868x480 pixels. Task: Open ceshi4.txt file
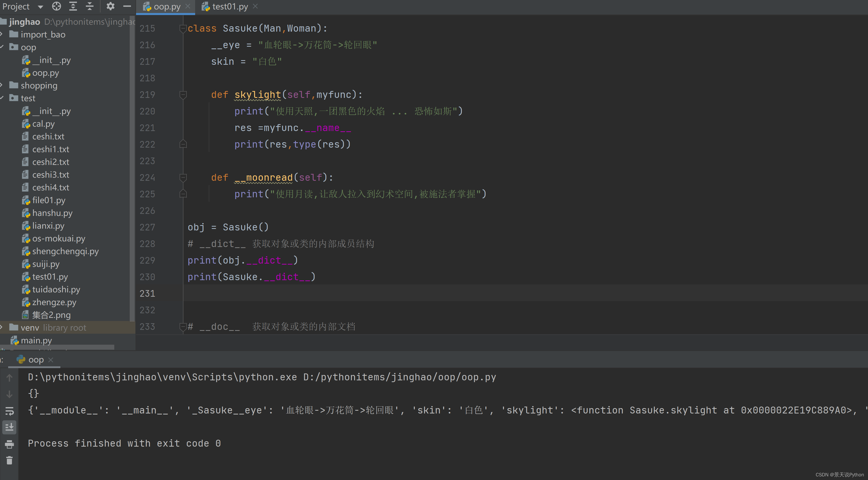[50, 187]
